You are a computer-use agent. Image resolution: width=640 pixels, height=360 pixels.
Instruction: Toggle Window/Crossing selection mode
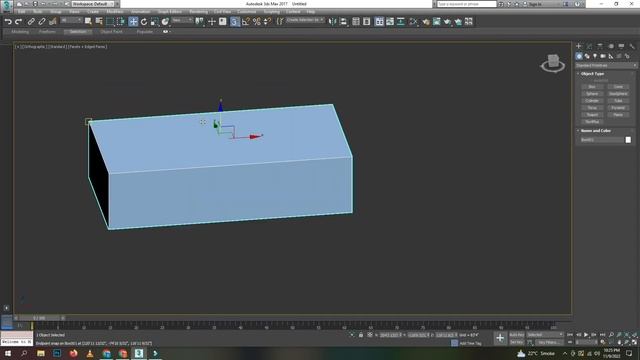point(121,22)
